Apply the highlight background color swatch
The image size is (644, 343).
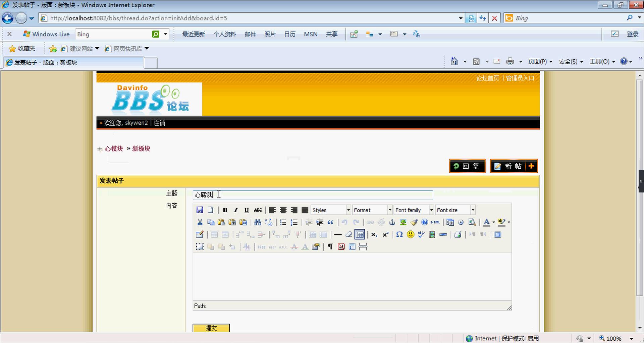pyautogui.click(x=501, y=222)
